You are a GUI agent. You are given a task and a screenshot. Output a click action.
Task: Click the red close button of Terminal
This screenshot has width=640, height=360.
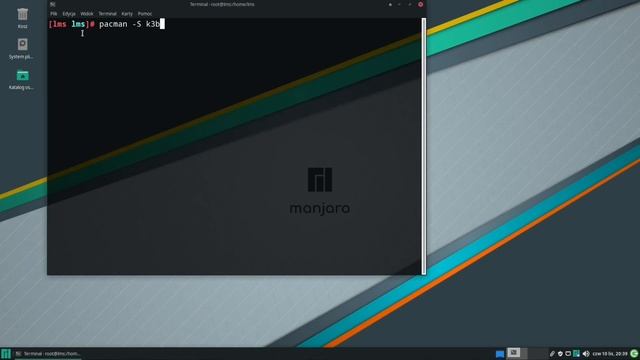click(420, 4)
